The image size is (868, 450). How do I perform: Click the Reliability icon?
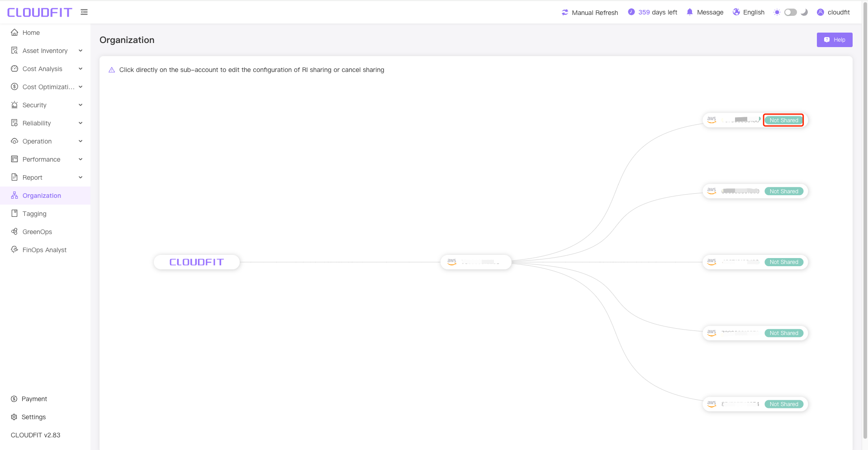pos(14,123)
